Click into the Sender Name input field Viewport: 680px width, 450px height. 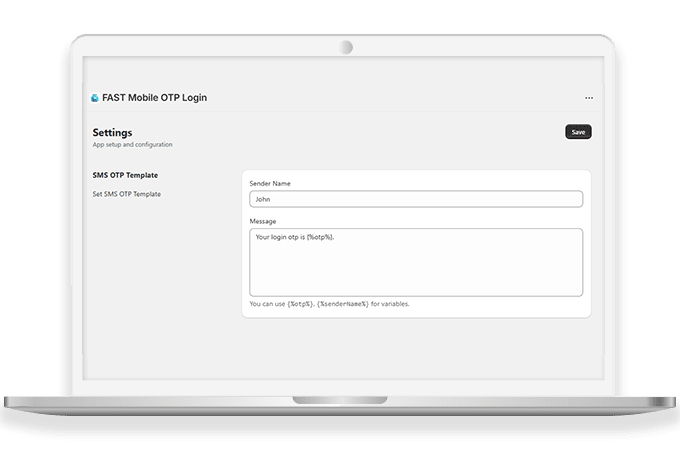[415, 199]
